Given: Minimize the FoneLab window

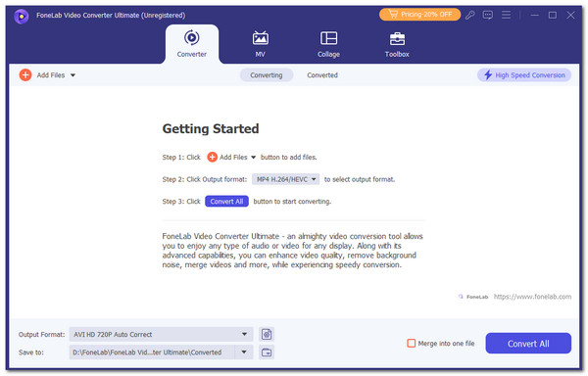Looking at the screenshot, I should (534, 15).
